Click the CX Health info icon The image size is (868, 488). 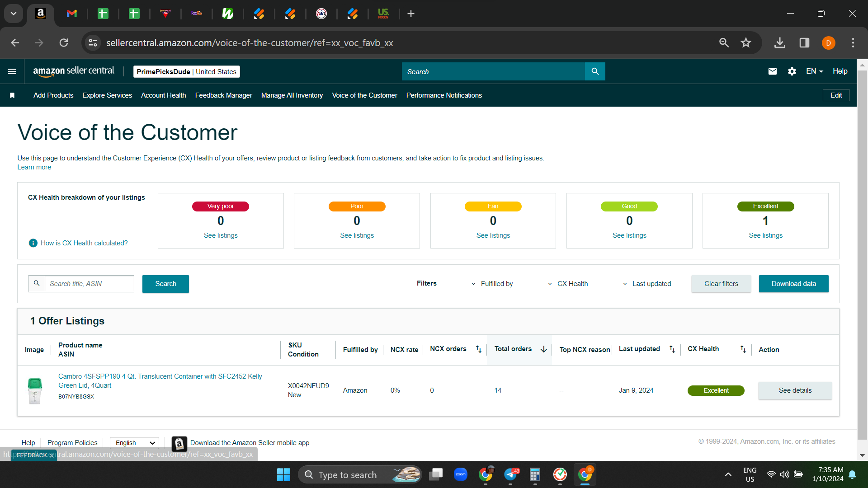click(x=33, y=243)
